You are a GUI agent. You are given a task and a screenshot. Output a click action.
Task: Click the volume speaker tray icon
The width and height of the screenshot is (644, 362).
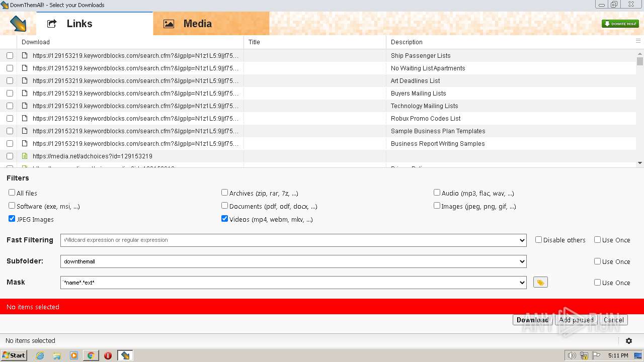(572, 355)
